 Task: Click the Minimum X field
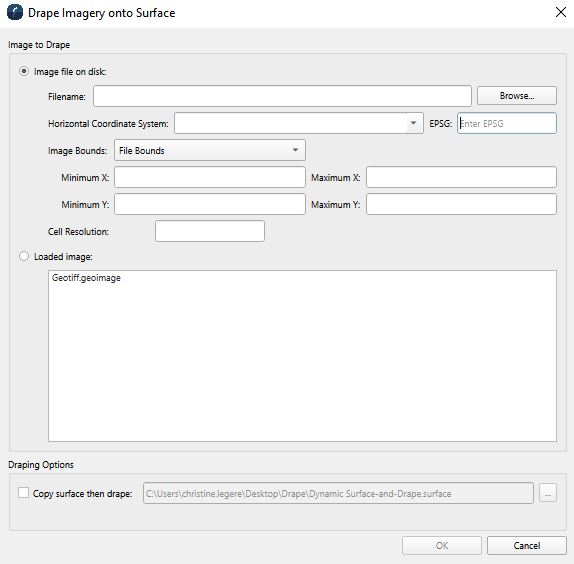(x=210, y=177)
